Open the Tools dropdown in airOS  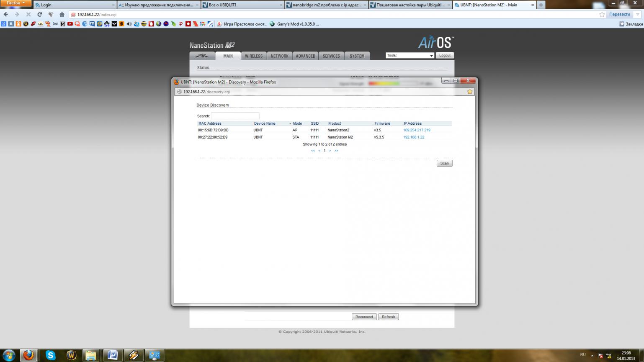click(410, 55)
